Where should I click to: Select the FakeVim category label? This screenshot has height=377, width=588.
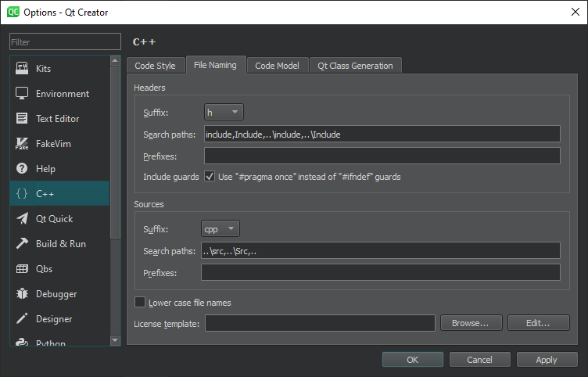(x=53, y=144)
